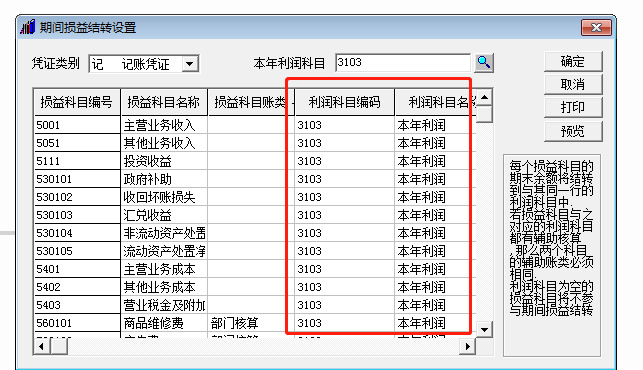Select cell 530104
The width and height of the screenshot is (643, 370).
pos(77,233)
